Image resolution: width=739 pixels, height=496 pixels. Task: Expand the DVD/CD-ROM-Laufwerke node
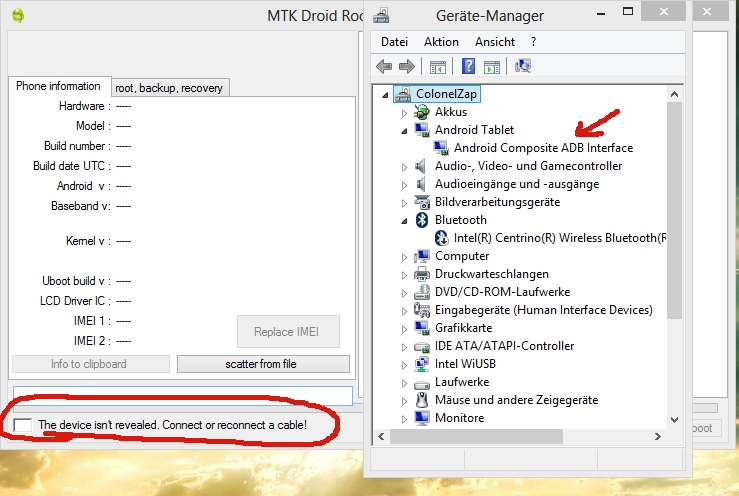pyautogui.click(x=404, y=293)
